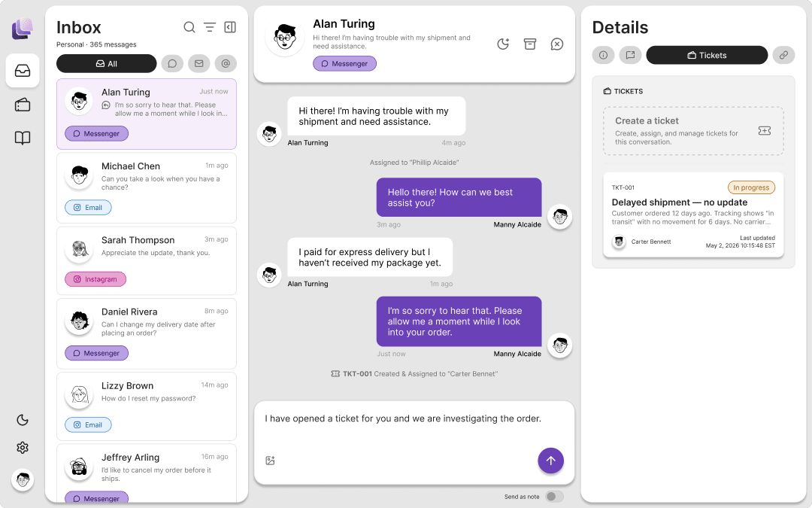Open your profile avatar in the sidebar
The width and height of the screenshot is (812, 508).
[23, 480]
